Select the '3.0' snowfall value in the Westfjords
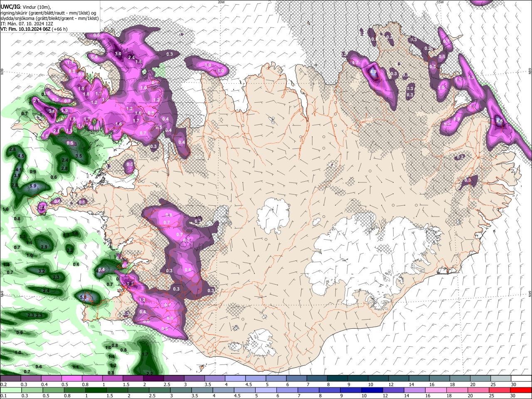 118,54
